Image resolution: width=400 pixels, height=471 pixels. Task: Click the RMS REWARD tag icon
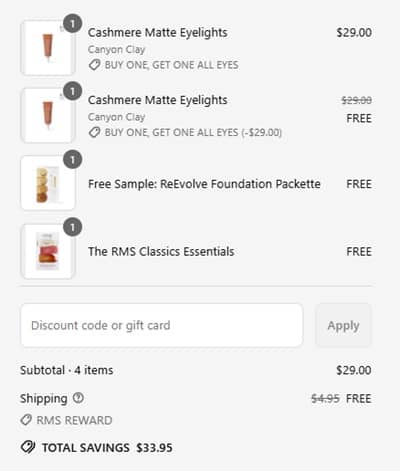26,420
